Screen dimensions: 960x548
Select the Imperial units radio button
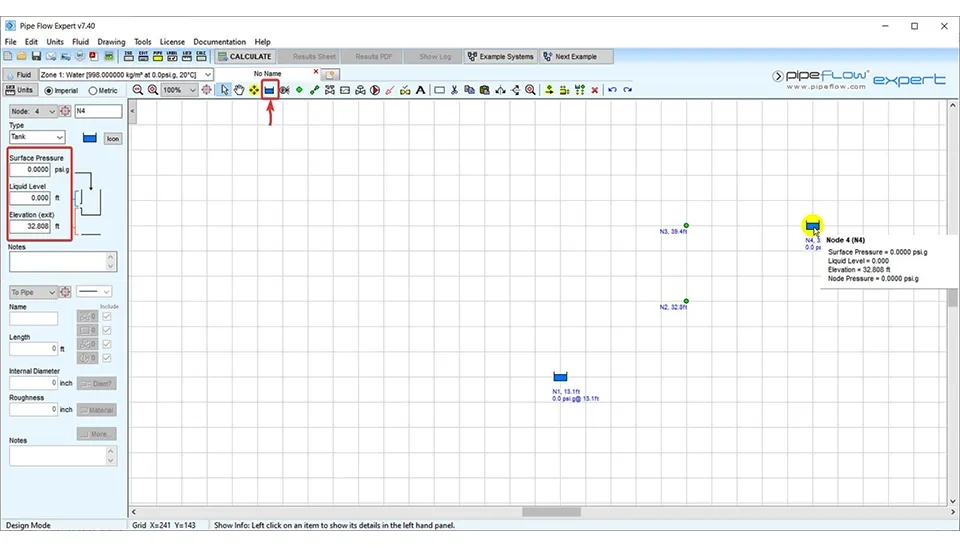pyautogui.click(x=48, y=90)
